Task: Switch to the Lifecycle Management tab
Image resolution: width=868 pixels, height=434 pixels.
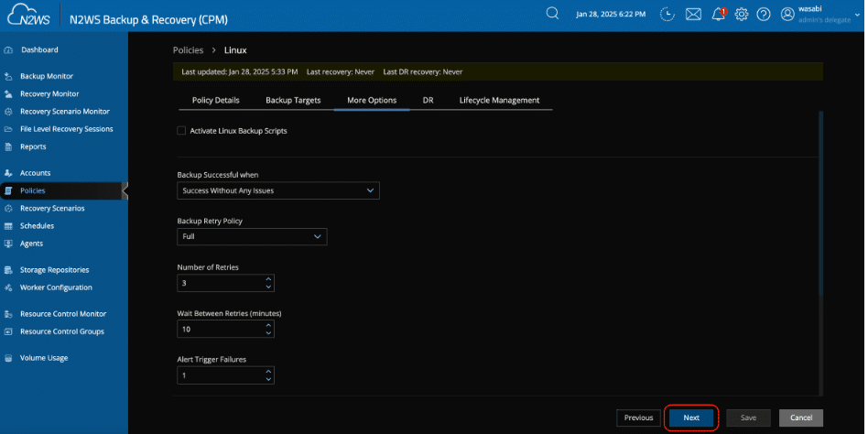Action: (499, 101)
